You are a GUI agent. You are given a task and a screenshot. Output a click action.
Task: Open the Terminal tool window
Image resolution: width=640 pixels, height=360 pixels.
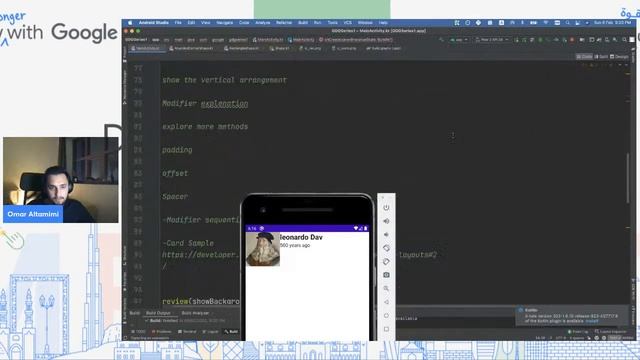point(187,331)
